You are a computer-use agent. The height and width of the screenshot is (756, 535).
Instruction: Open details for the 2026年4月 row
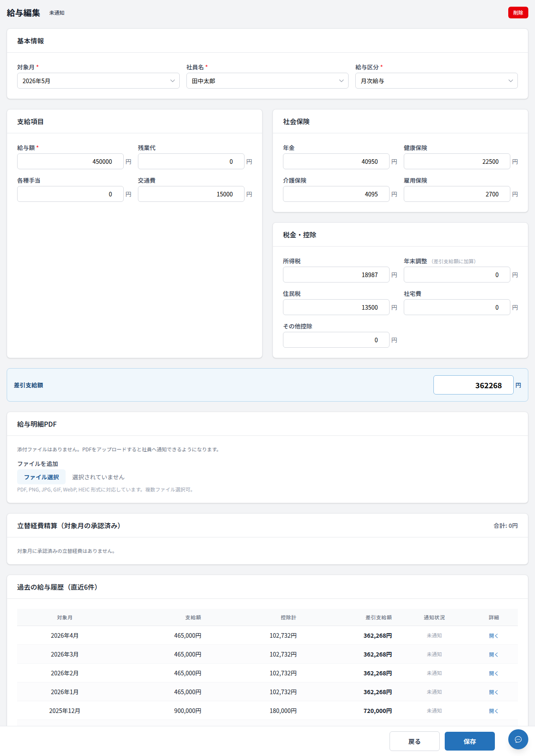tap(494, 636)
